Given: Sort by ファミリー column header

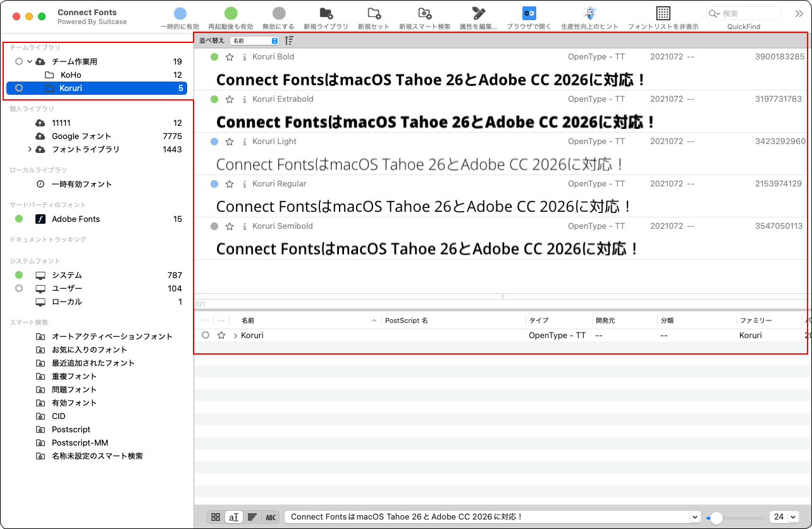Looking at the screenshot, I should coord(768,321).
